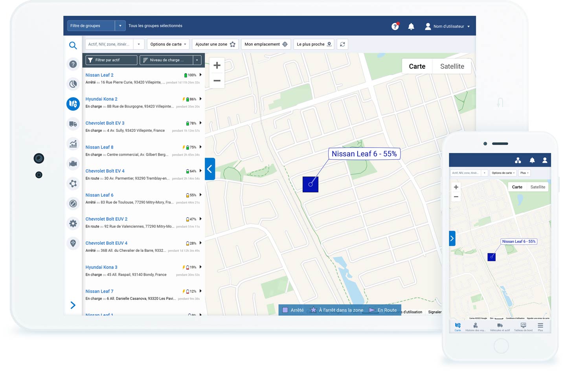Screen dimensions: 588x371
Task: Open the help question mark icon
Action: tap(73, 64)
